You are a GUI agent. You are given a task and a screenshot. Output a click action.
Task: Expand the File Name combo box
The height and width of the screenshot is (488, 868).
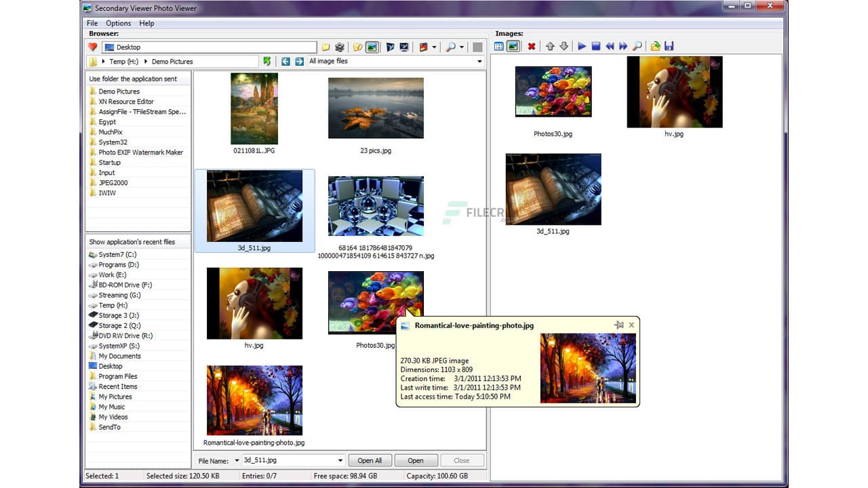[340, 460]
